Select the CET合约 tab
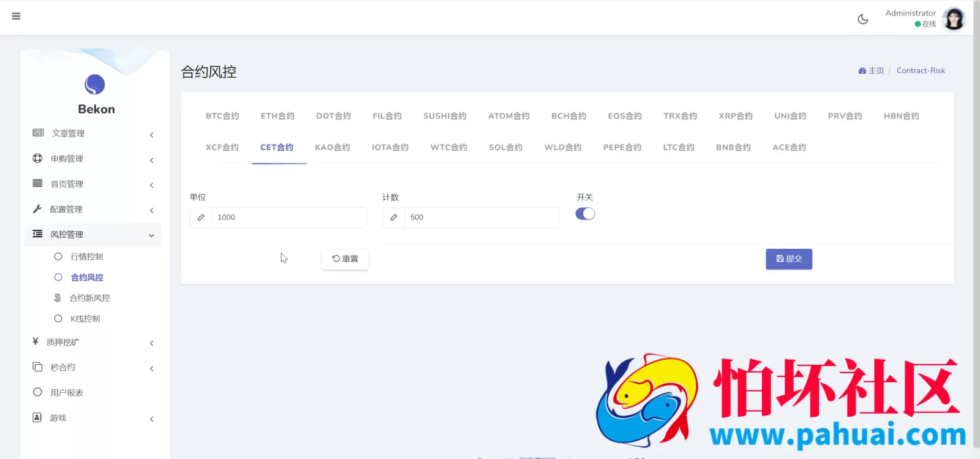Viewport: 980px width, 459px height. 277,147
